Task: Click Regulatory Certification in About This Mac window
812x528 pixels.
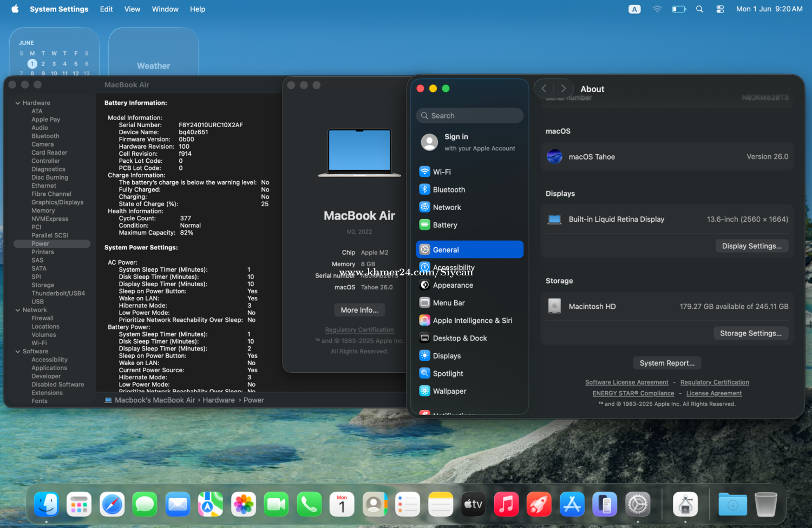Action: (359, 330)
